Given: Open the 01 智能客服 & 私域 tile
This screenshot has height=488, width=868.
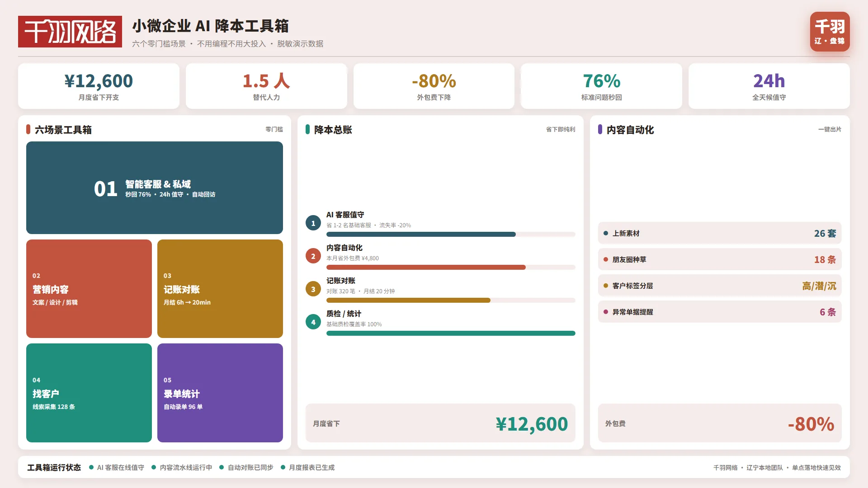Looking at the screenshot, I should click(x=155, y=188).
